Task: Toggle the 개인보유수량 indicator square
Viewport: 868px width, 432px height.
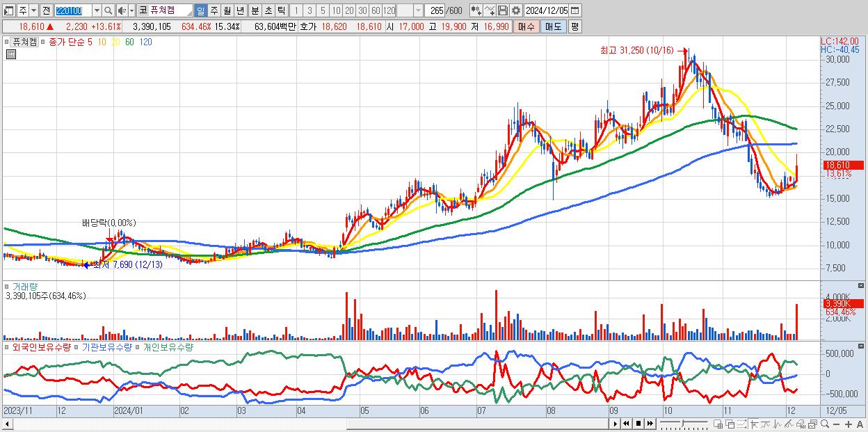Action: (138, 346)
